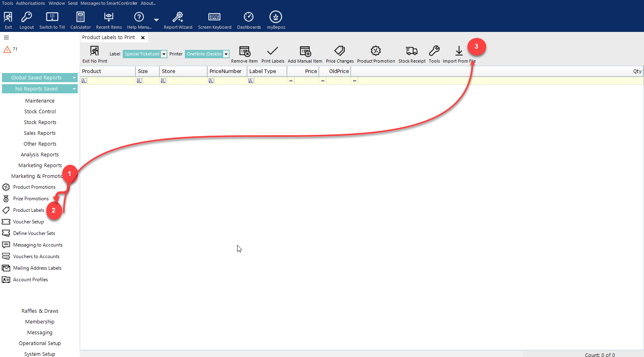Open the Authorisations menu

(x=30, y=3)
